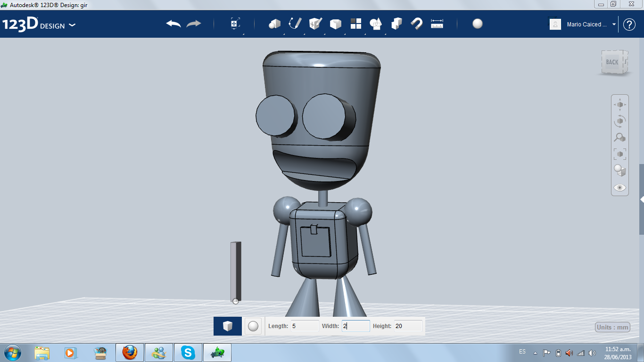Image resolution: width=644 pixels, height=362 pixels.
Task: Click the Mario Caiced account name
Action: [x=587, y=25]
